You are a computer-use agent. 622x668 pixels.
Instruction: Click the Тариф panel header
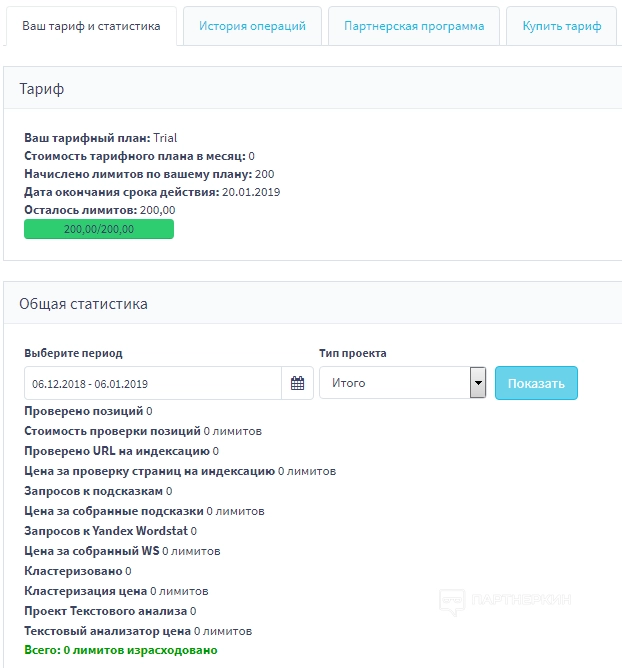[x=42, y=89]
